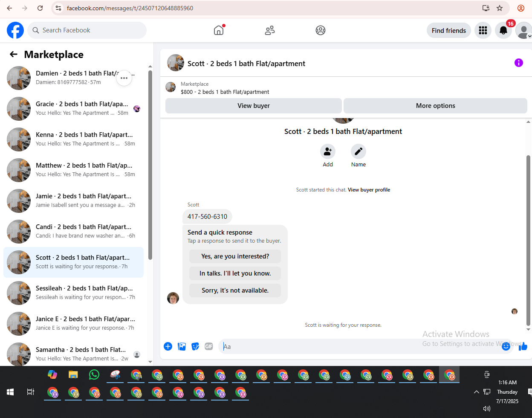Click the Find friends button
Screen dimensions: 532x418
448,30
